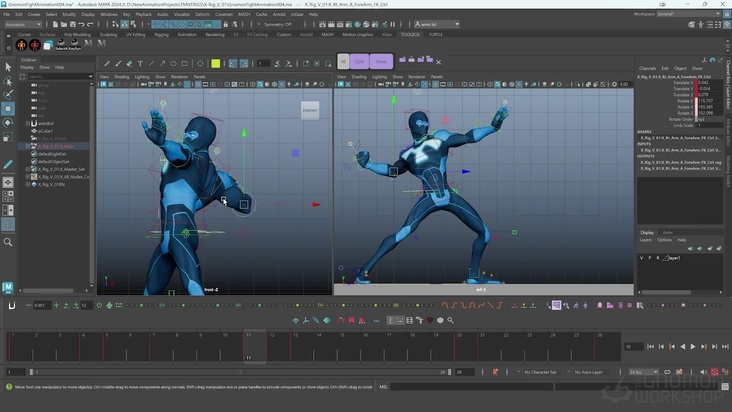Pick the Move tool in toolbox
The height and width of the screenshot is (412, 732).
tap(8, 108)
